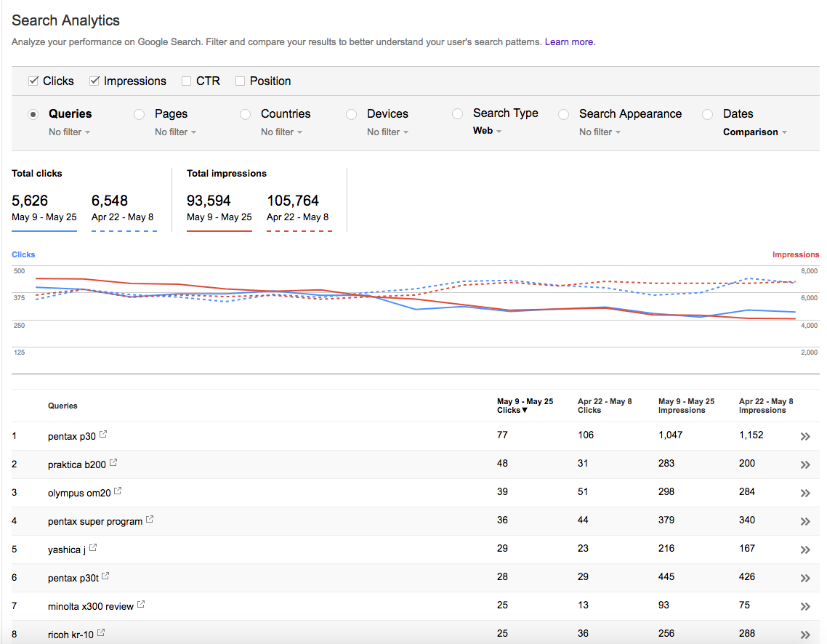
Task: Click the red Impressions axis label
Action: tap(795, 254)
